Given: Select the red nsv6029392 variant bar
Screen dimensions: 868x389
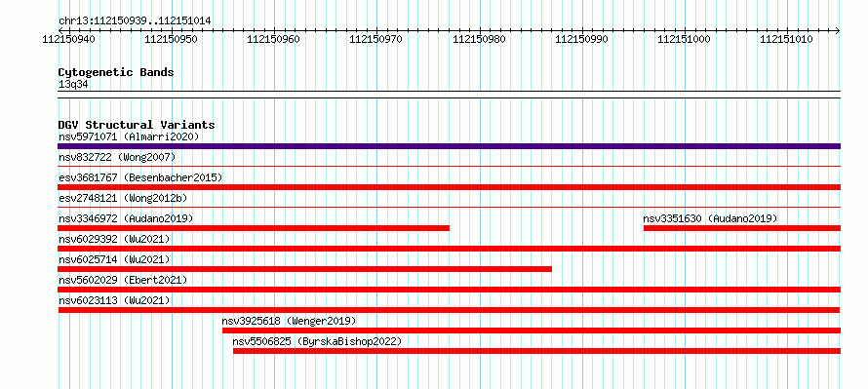Looking at the screenshot, I should coord(449,249).
